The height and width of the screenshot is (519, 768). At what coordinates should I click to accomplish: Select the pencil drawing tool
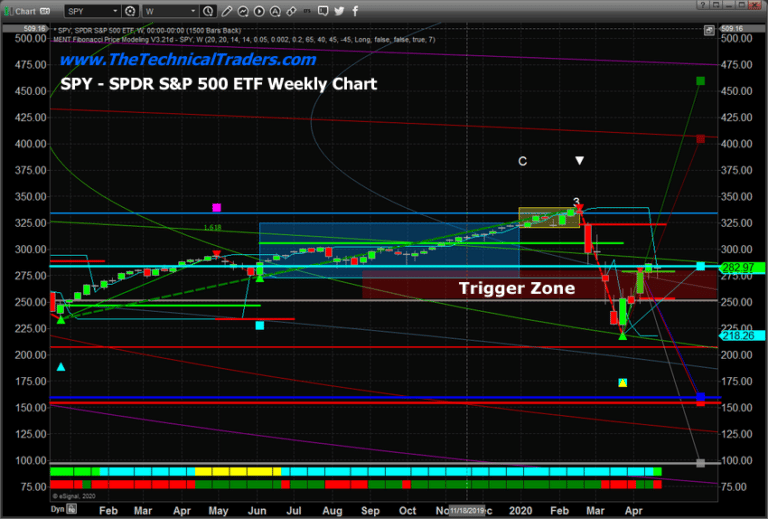(x=227, y=11)
